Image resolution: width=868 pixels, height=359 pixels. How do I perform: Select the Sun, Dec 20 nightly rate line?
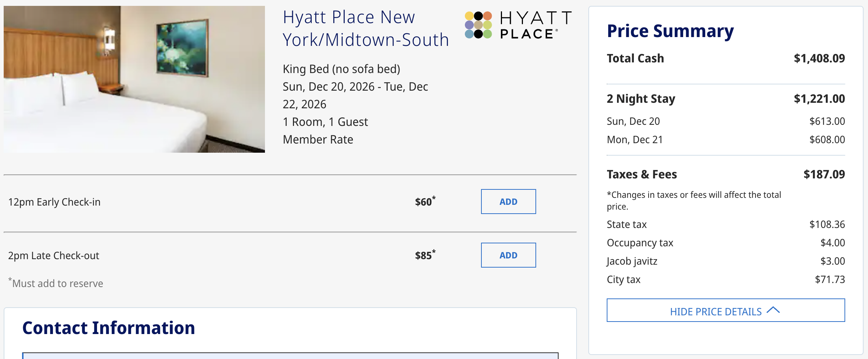633,121
